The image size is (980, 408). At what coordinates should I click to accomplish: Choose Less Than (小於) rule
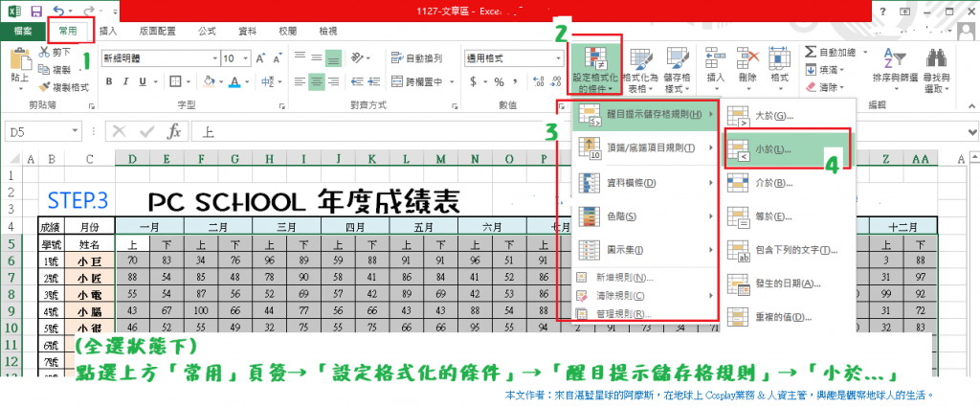tap(787, 150)
